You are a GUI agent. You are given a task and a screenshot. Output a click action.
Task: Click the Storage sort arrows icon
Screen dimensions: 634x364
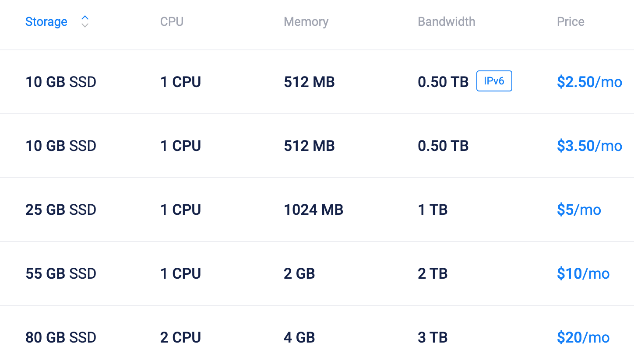pos(85,21)
